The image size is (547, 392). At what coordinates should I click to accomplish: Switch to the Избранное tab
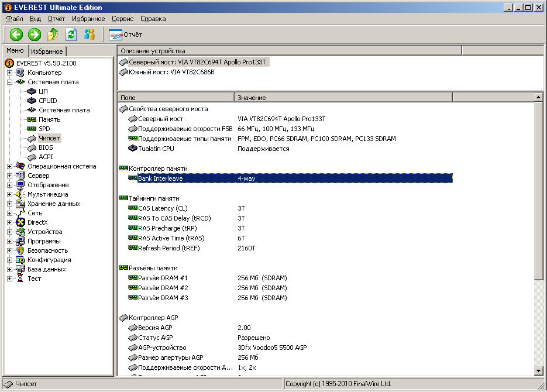[47, 51]
